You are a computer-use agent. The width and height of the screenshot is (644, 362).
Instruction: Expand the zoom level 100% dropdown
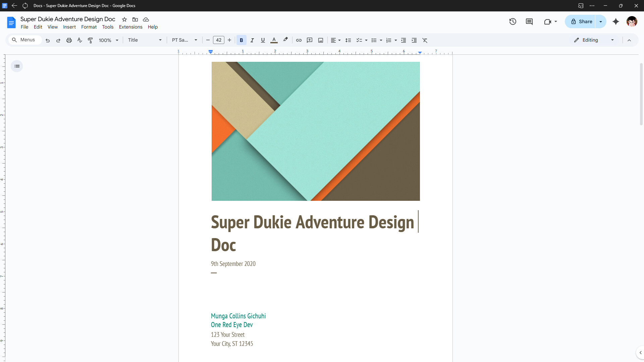click(108, 40)
